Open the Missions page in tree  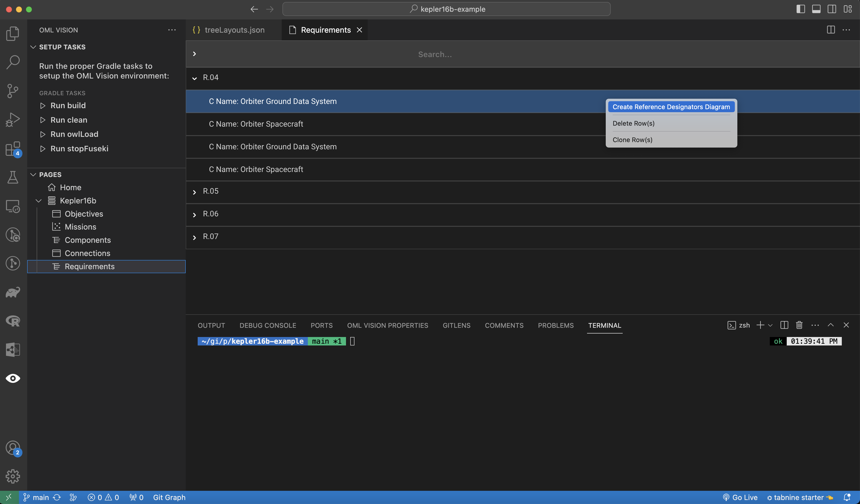click(80, 227)
